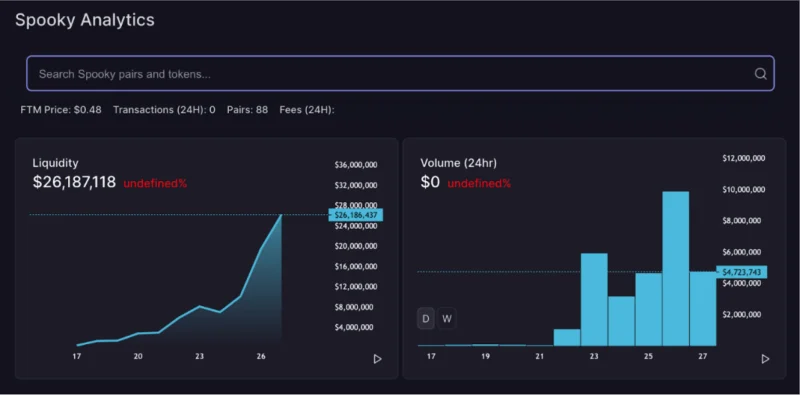Click the $4,723,743 volume marker tag
The height and width of the screenshot is (395, 800).
(741, 273)
